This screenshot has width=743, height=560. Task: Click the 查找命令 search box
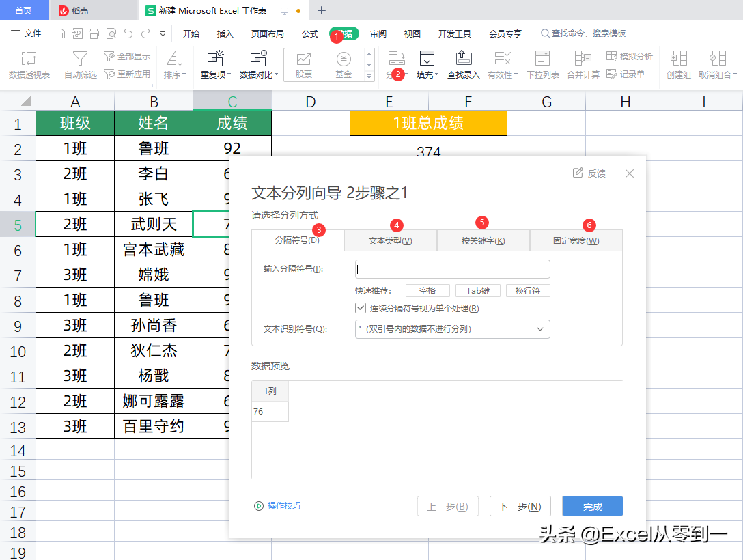583,33
